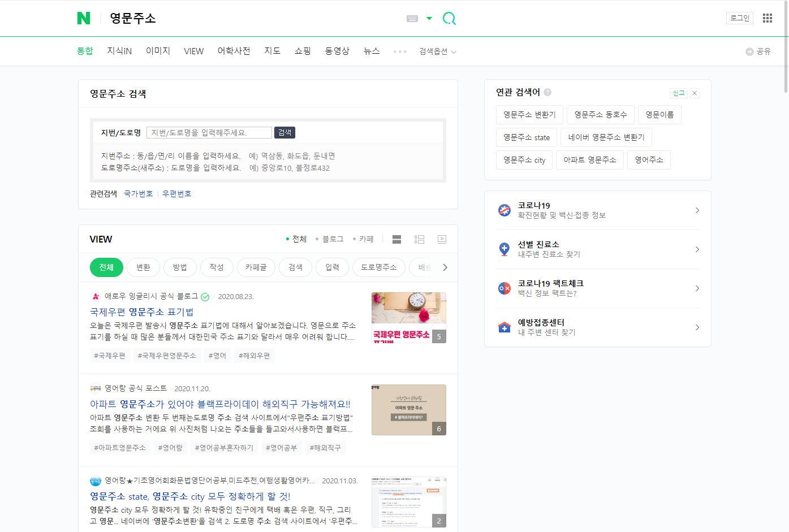Click the green Naver N logo
The height and width of the screenshot is (532, 789).
coord(84,18)
